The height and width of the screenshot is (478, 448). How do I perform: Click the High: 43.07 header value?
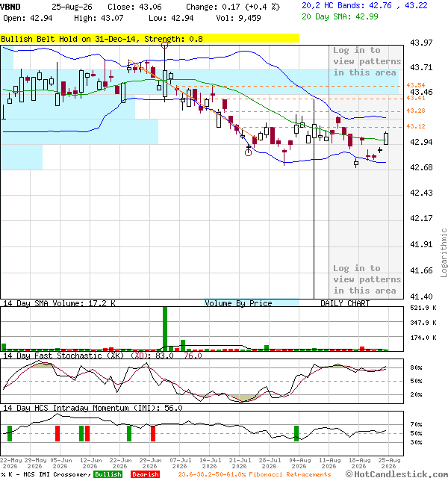coord(99,18)
